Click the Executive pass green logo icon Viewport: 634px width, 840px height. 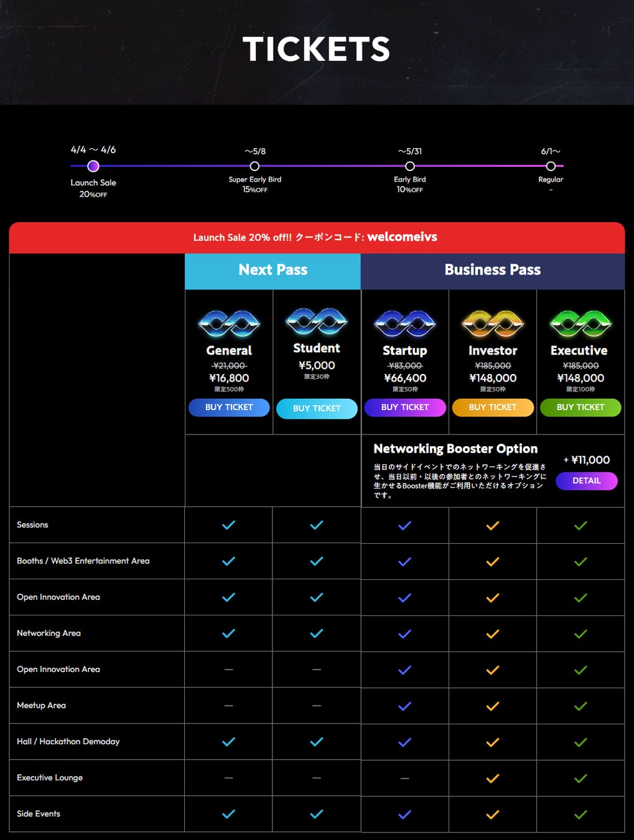pyautogui.click(x=580, y=323)
